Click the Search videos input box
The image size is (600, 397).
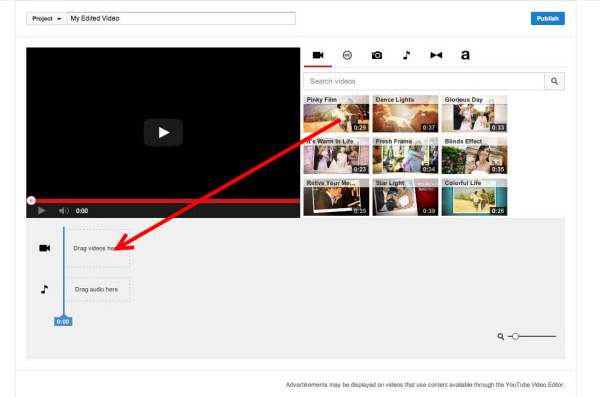[424, 81]
